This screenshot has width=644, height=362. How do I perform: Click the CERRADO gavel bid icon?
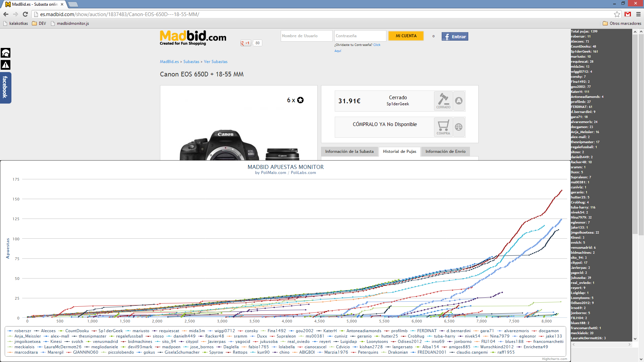(443, 101)
